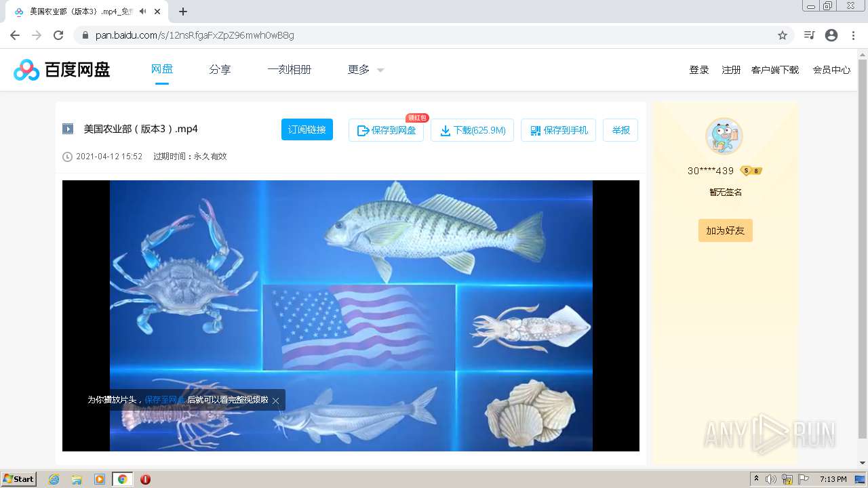Open the 一刻相册 tab

point(290,69)
